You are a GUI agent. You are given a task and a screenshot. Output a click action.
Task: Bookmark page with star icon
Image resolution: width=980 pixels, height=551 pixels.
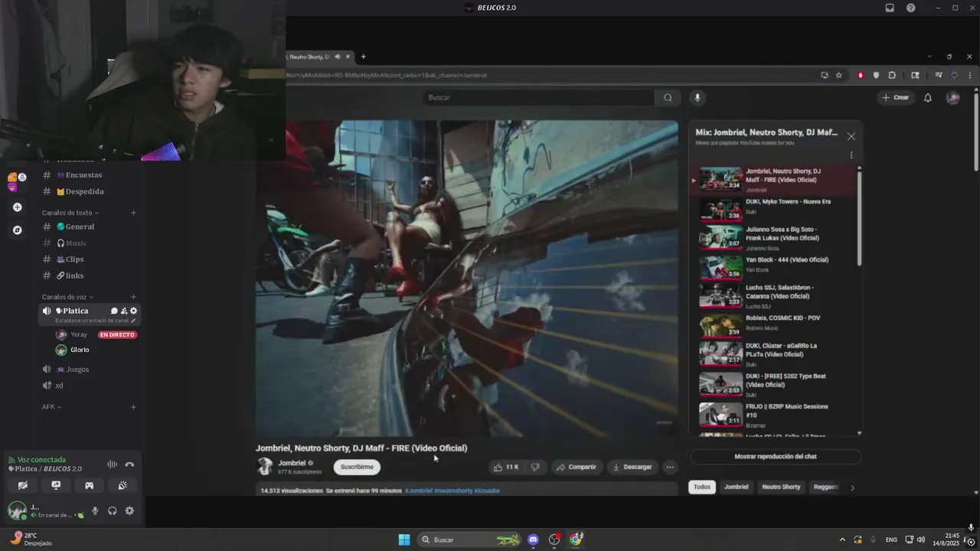[838, 75]
